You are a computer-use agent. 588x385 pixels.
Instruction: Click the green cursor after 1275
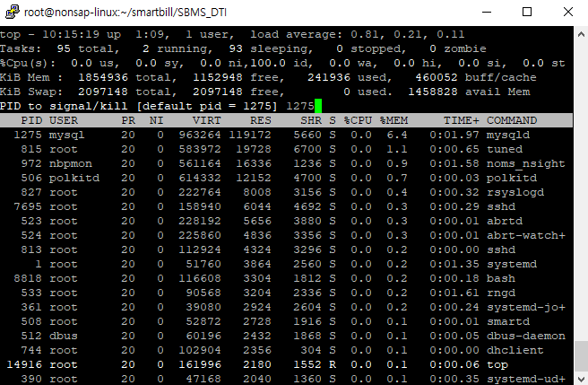[318, 106]
